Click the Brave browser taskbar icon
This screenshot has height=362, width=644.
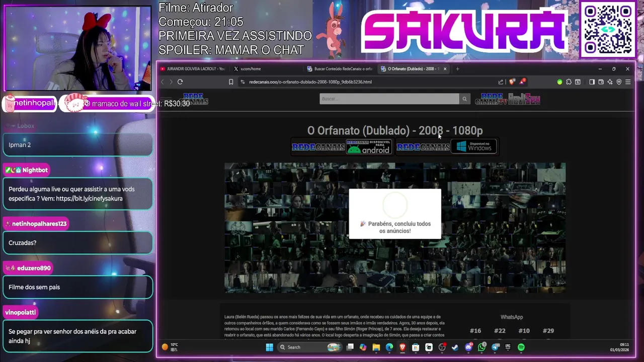[x=403, y=347]
